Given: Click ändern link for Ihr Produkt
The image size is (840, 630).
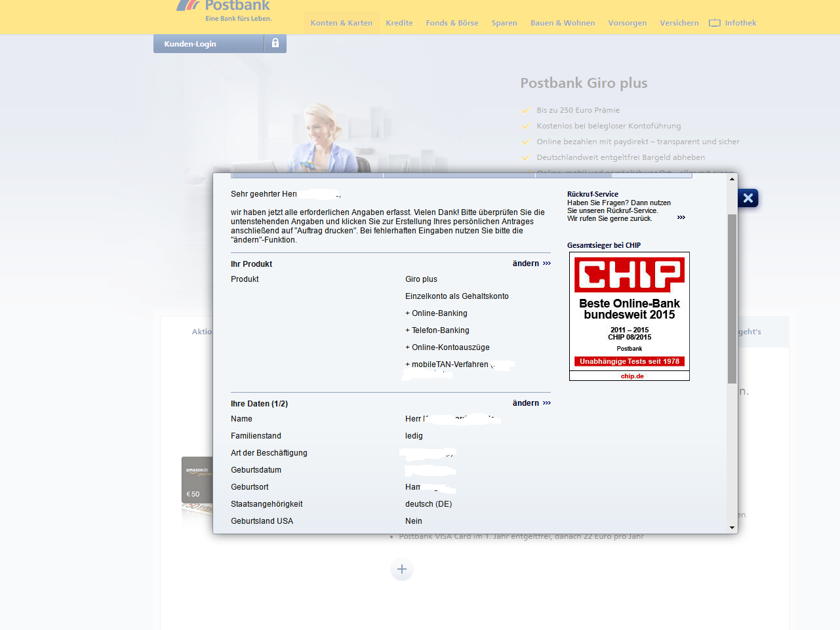Looking at the screenshot, I should tap(526, 264).
